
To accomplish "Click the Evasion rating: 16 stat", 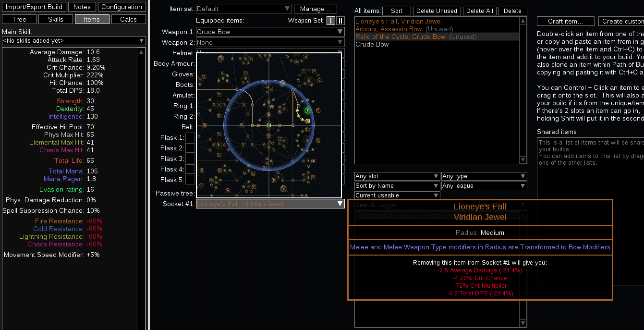I will click(67, 189).
